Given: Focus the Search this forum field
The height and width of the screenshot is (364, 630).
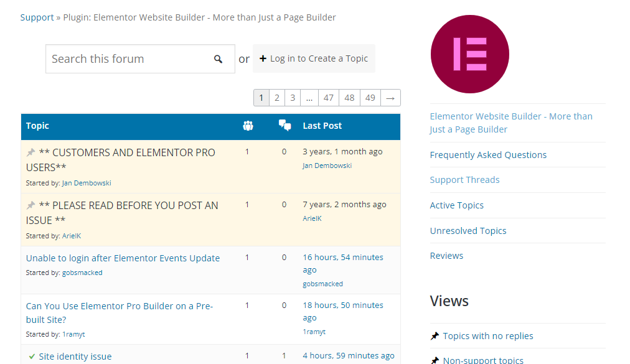Looking at the screenshot, I should click(140, 59).
